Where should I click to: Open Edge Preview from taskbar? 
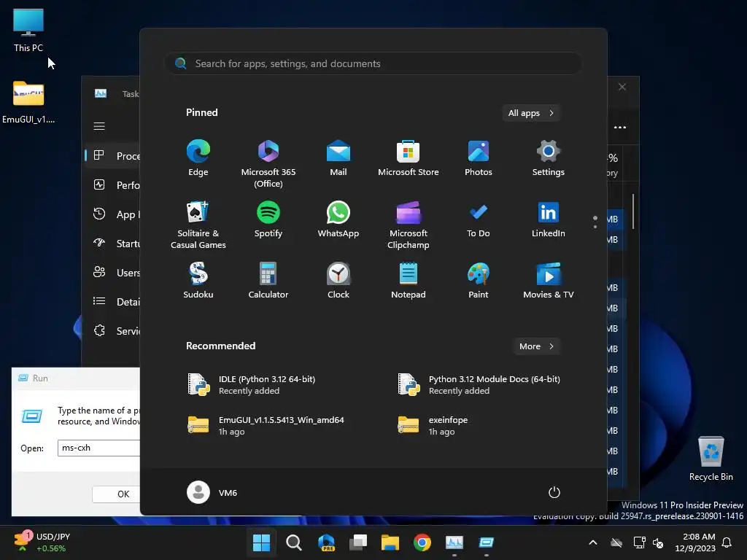326,542
